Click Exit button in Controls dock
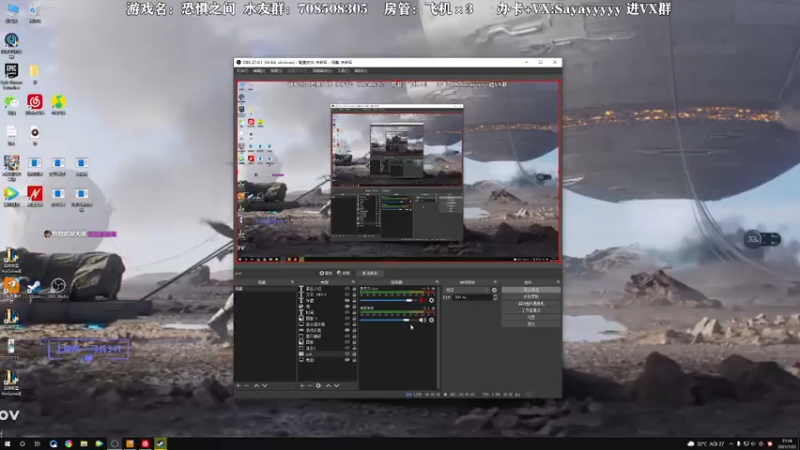This screenshot has height=450, width=800. tap(531, 324)
